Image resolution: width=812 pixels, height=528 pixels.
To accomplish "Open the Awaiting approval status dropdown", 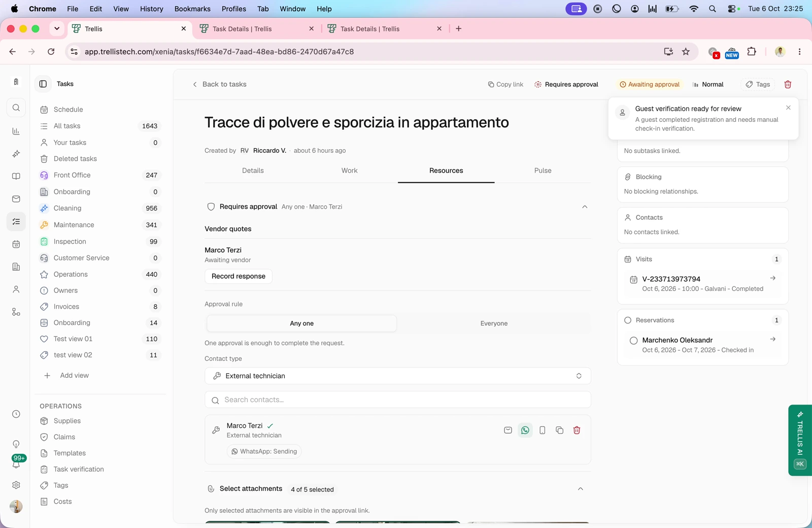I will 649,84.
